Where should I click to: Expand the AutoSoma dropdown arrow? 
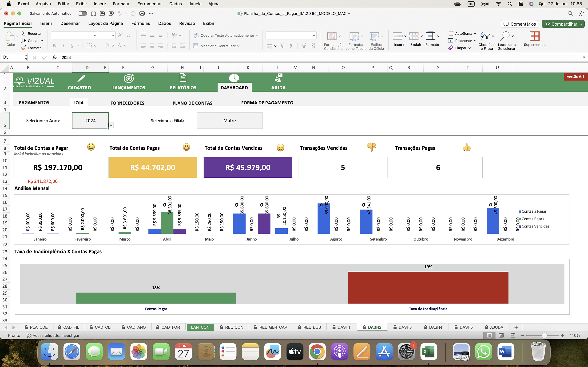pos(475,34)
